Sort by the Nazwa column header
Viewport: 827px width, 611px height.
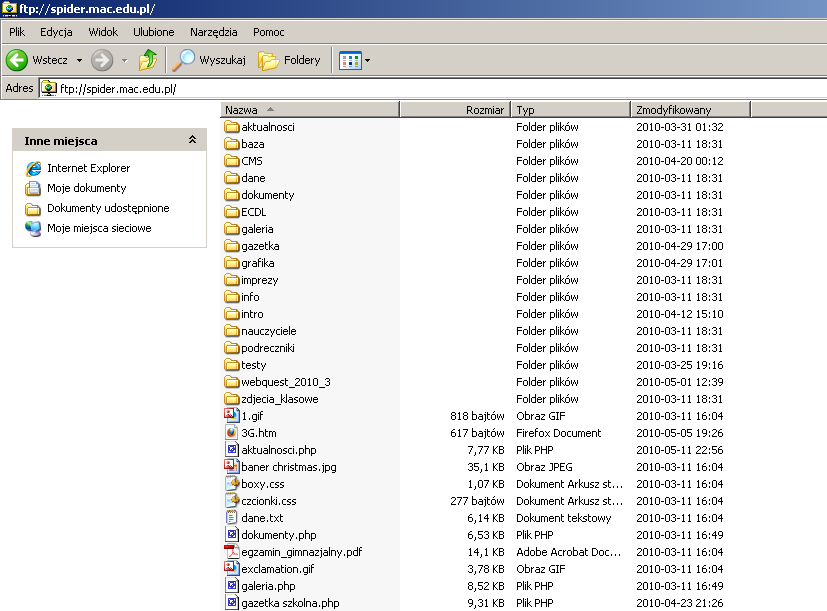(x=310, y=110)
